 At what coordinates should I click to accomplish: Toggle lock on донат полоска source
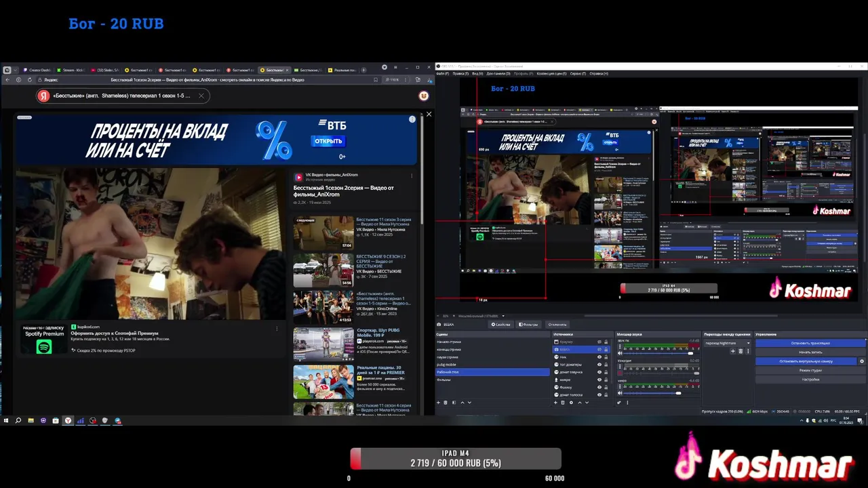click(606, 394)
